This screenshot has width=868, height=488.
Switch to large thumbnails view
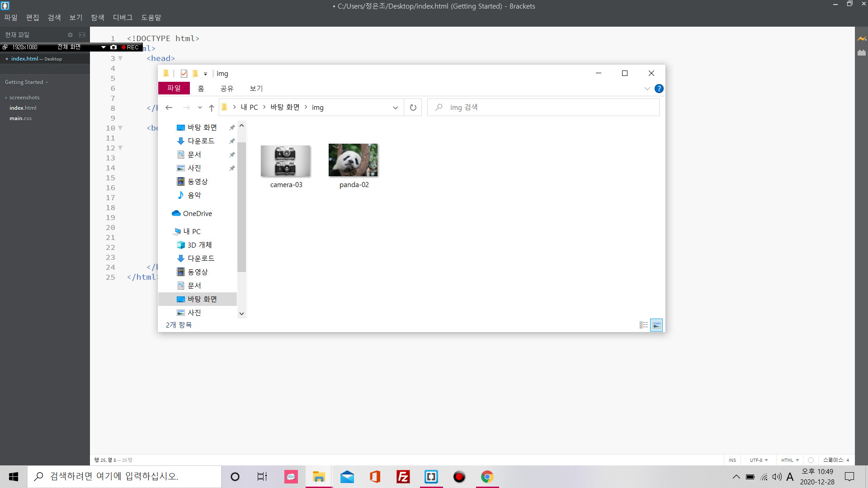[x=656, y=325]
